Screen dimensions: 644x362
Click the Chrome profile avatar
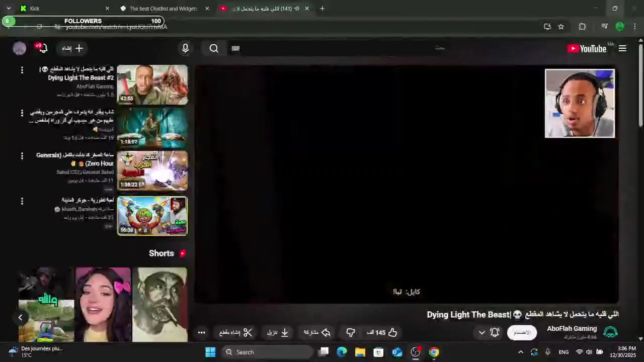click(620, 27)
